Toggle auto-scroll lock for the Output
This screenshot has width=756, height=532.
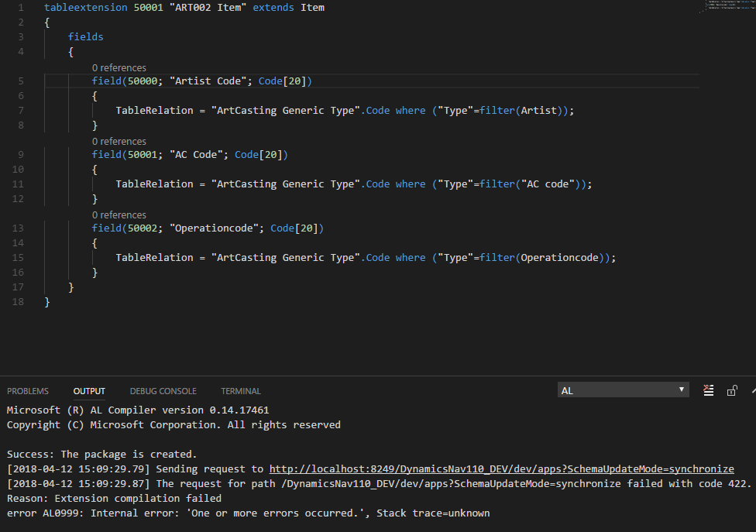pos(732,390)
